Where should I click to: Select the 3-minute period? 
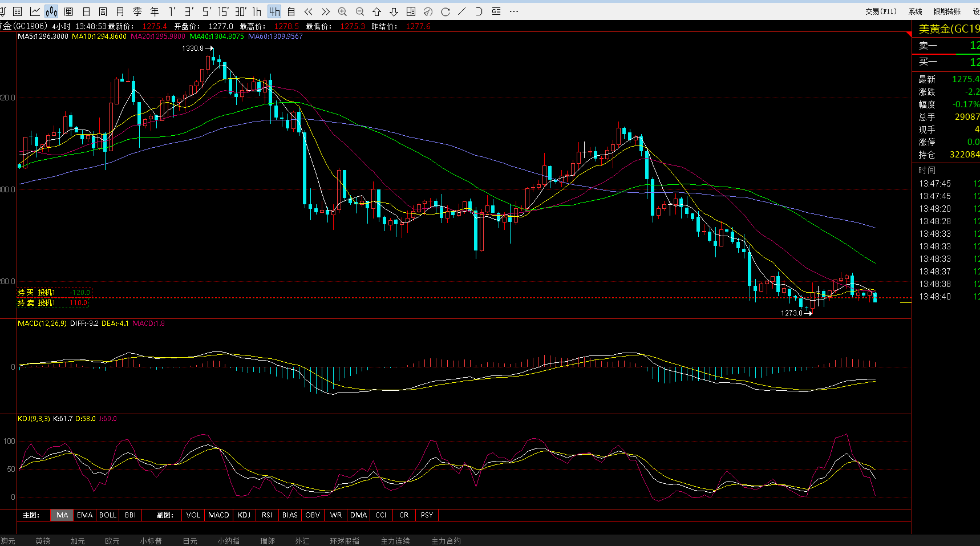click(189, 11)
